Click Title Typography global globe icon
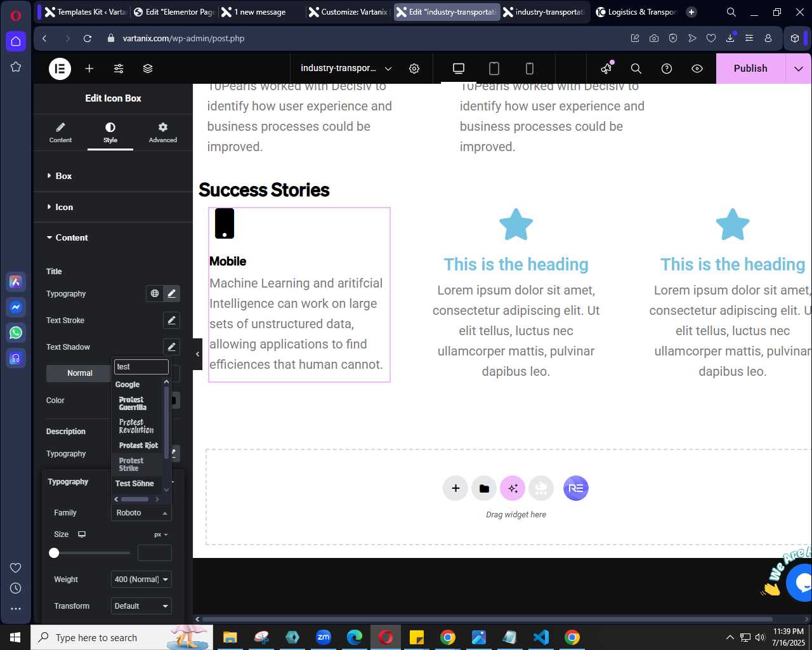Screen dimensions: 812x650 [x=155, y=293]
